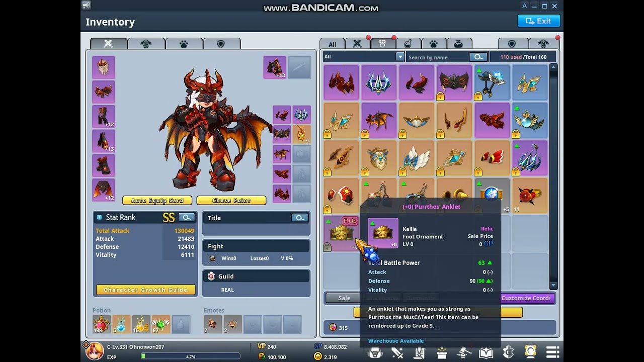644x362 pixels.
Task: Click the inventory scrollbar up arrow
Action: (x=553, y=67)
